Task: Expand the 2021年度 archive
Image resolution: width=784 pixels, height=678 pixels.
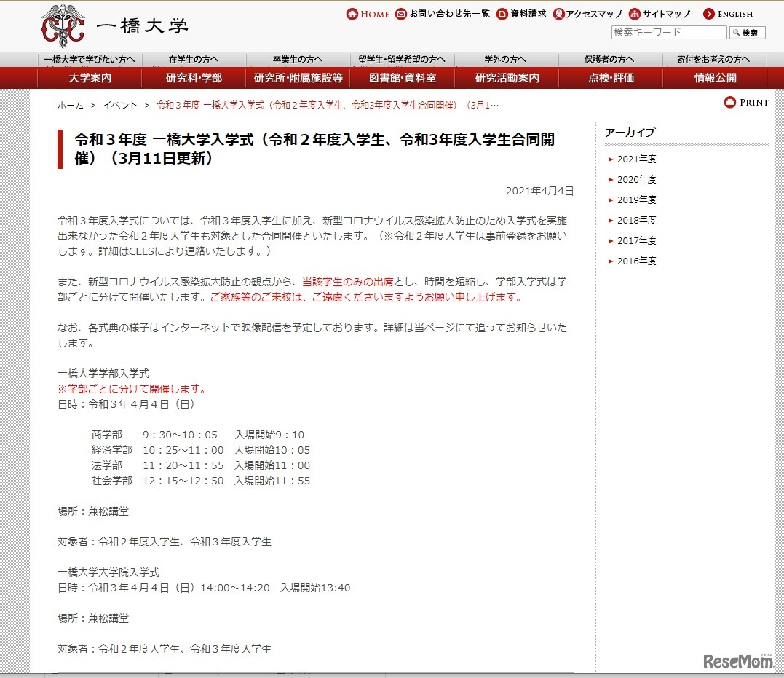Action: coord(636,159)
